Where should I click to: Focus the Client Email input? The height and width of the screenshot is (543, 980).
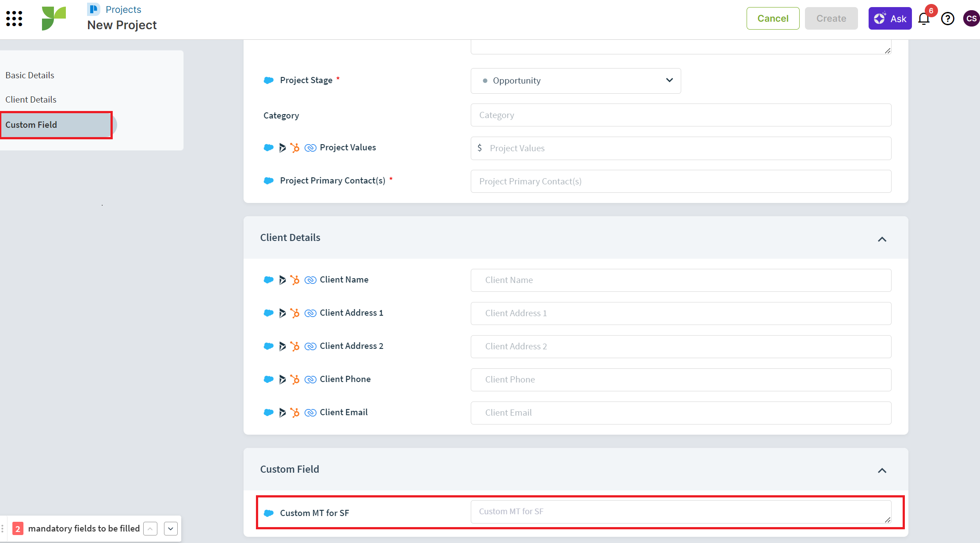(681, 413)
